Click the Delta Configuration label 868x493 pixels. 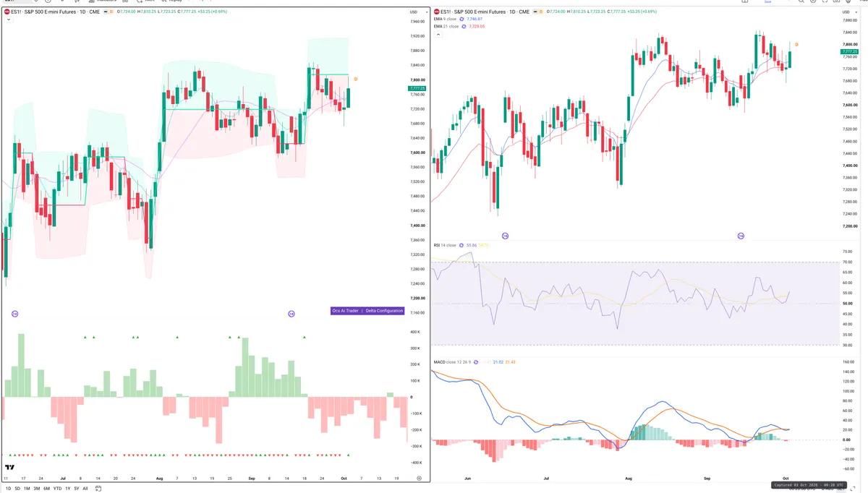pos(384,311)
